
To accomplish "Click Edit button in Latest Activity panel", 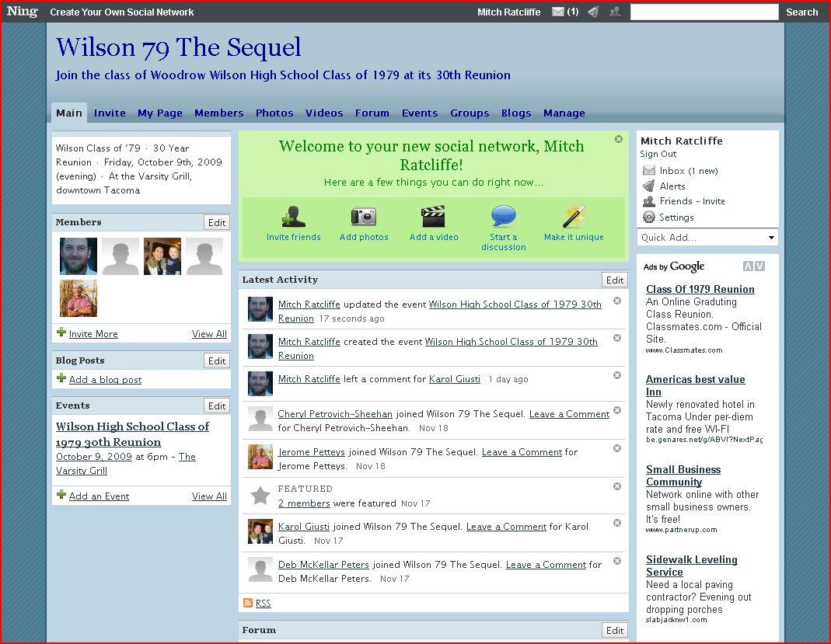I will [615, 280].
